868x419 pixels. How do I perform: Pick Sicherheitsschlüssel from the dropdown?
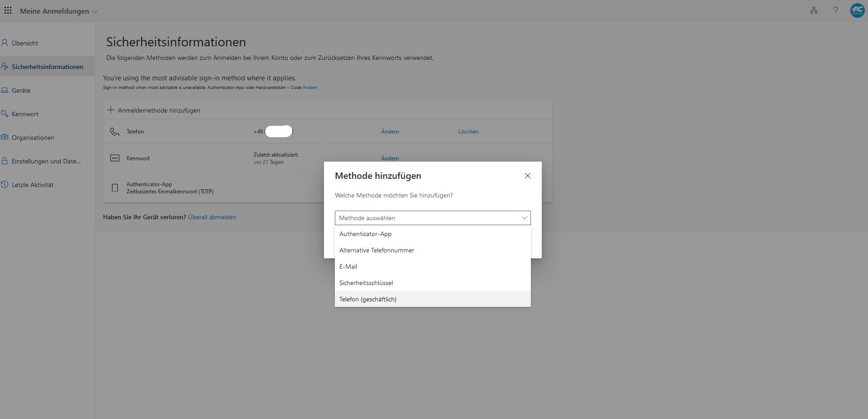click(x=366, y=283)
